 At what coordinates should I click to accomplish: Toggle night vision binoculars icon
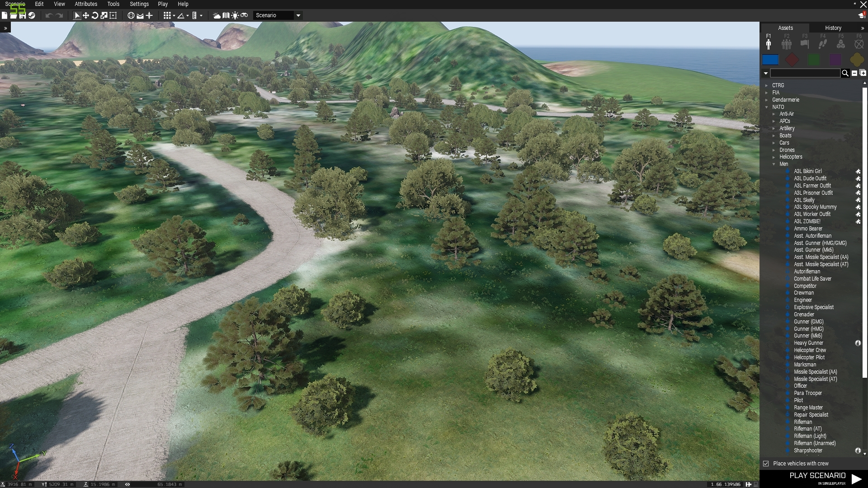pyautogui.click(x=244, y=15)
